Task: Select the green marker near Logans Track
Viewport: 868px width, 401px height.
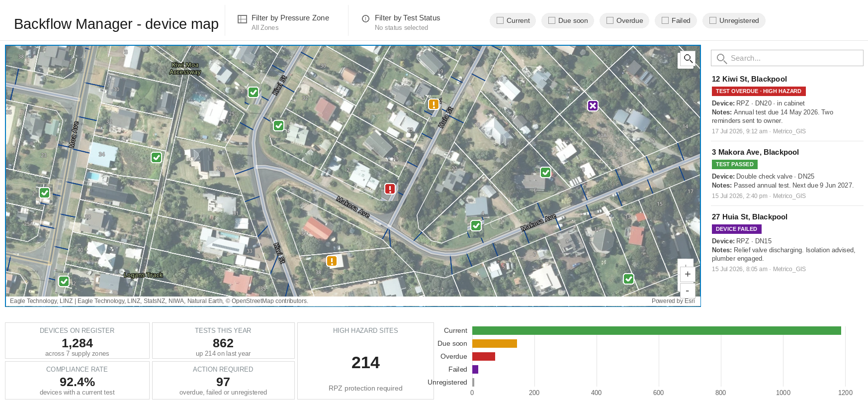Action: click(64, 281)
